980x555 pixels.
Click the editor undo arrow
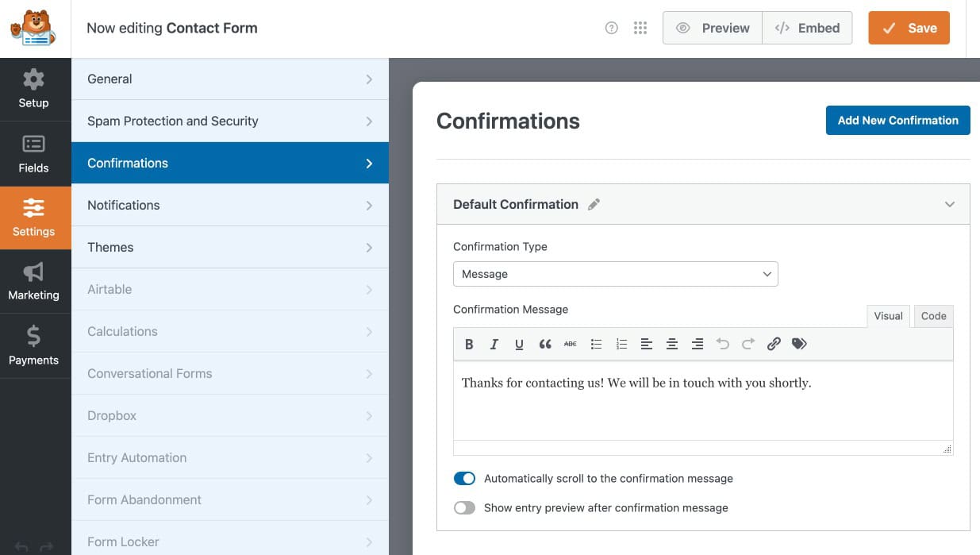(723, 344)
